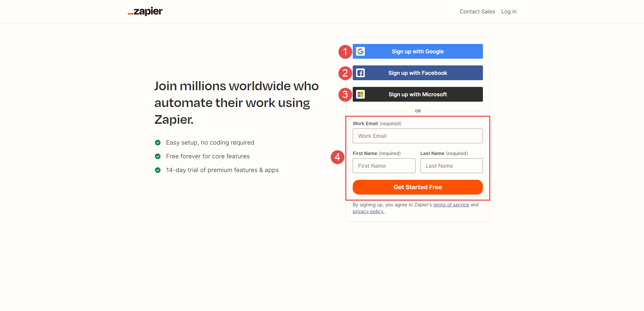644x311 pixels.
Task: Click the 'Work Email (required)' label
Action: 377,123
